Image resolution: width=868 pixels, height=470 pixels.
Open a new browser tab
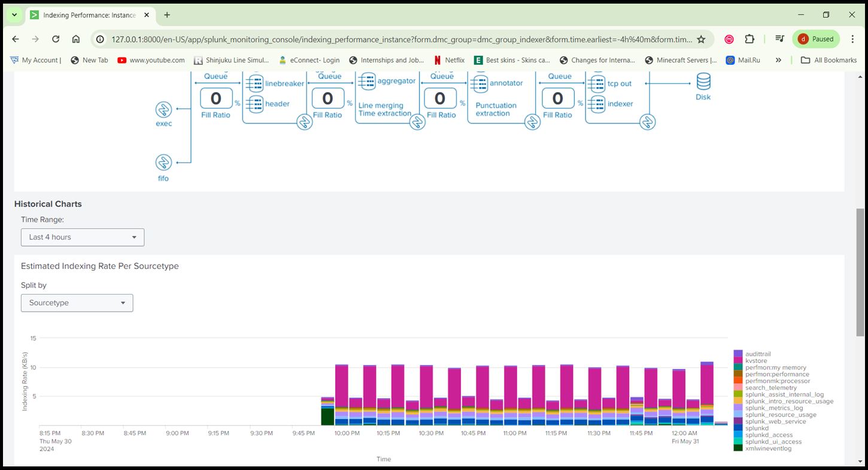(x=167, y=15)
